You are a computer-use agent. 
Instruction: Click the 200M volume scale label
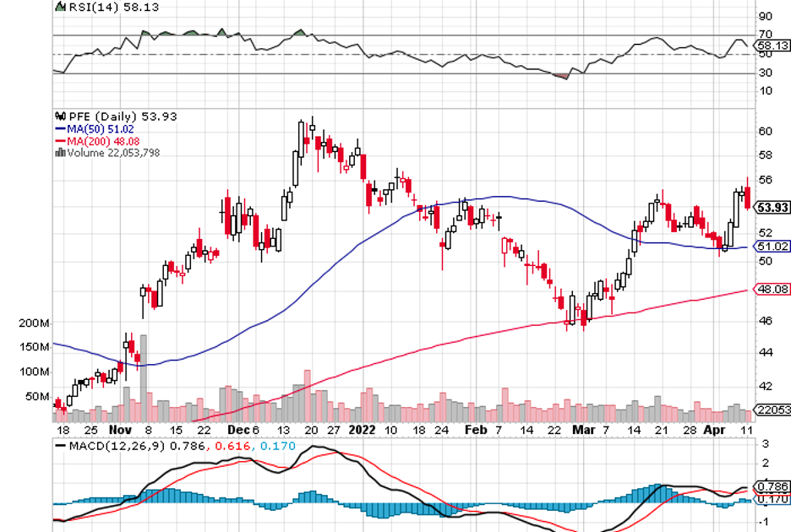35,323
